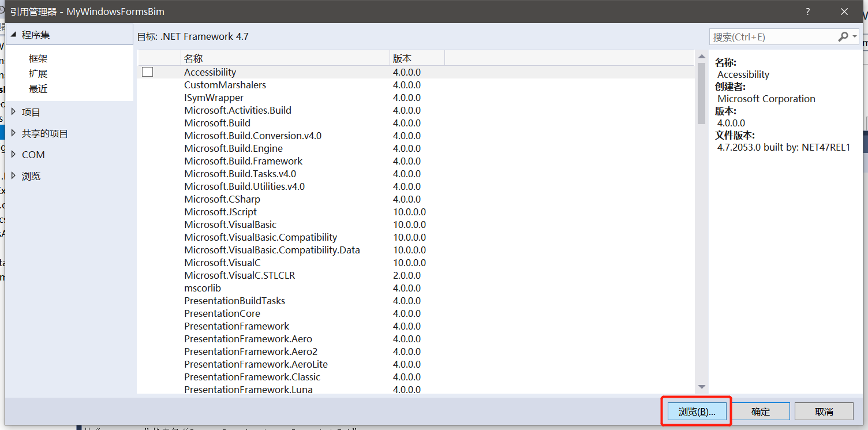Click the 取消 button
Viewport: 868px width, 430px height.
[x=824, y=411]
